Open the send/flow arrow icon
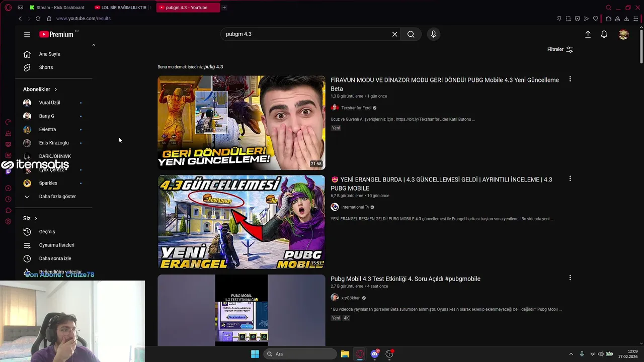 [x=586, y=19]
